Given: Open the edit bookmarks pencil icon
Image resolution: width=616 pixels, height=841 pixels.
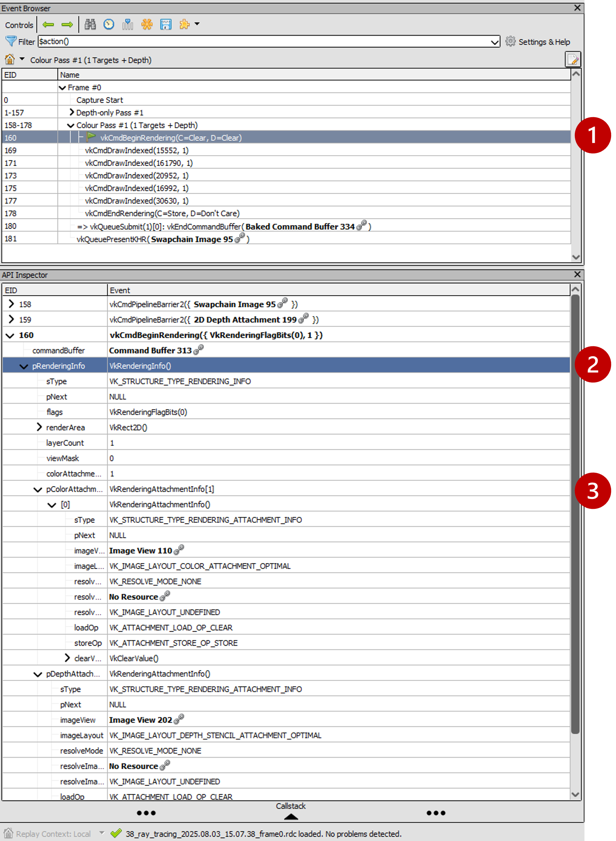Looking at the screenshot, I should [x=573, y=59].
